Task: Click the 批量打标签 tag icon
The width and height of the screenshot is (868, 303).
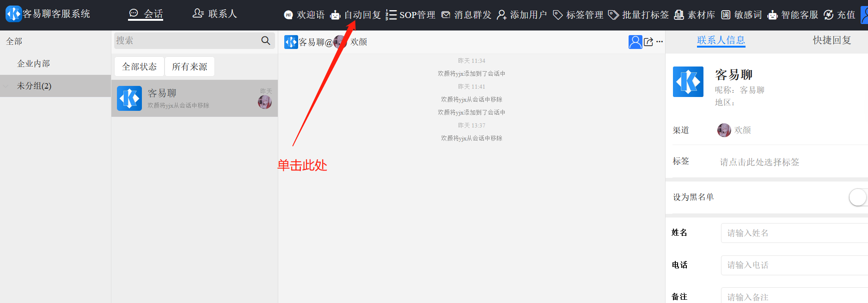Action: (613, 15)
